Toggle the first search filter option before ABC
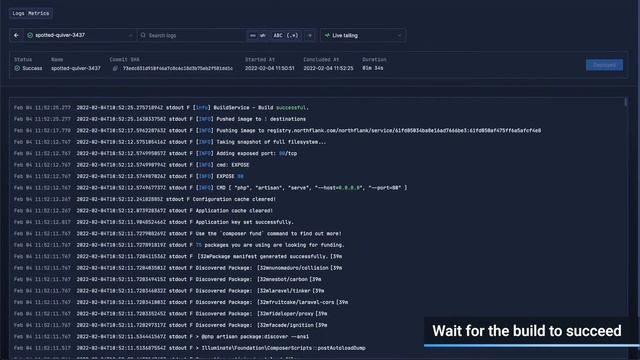This screenshot has width=640, height=360. [253, 36]
